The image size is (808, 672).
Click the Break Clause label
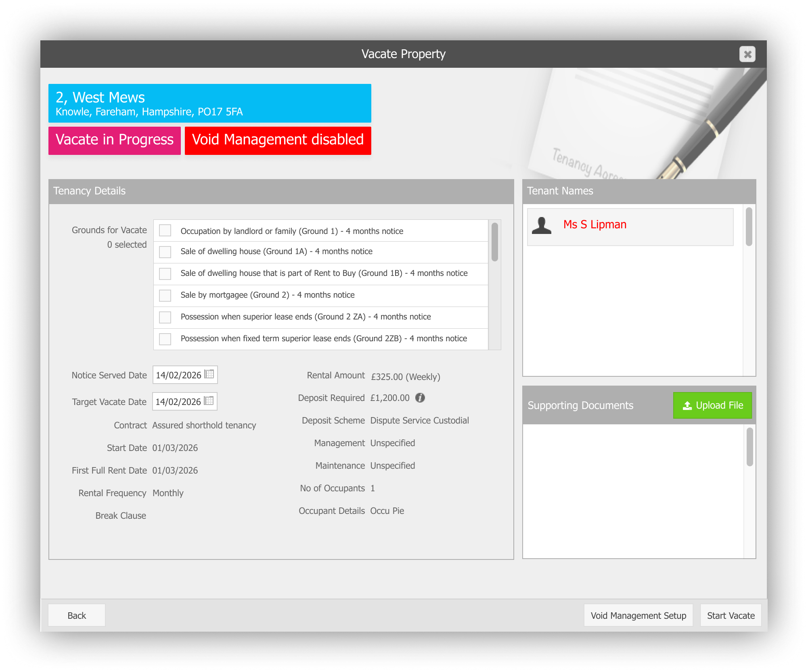click(x=121, y=515)
